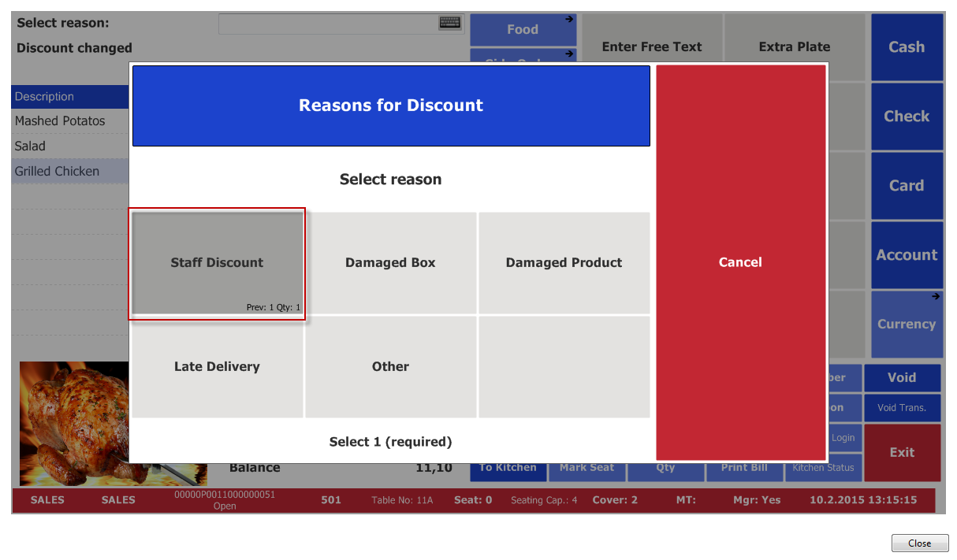The width and height of the screenshot is (957, 560).
Task: Choose Card payment
Action: (x=907, y=186)
